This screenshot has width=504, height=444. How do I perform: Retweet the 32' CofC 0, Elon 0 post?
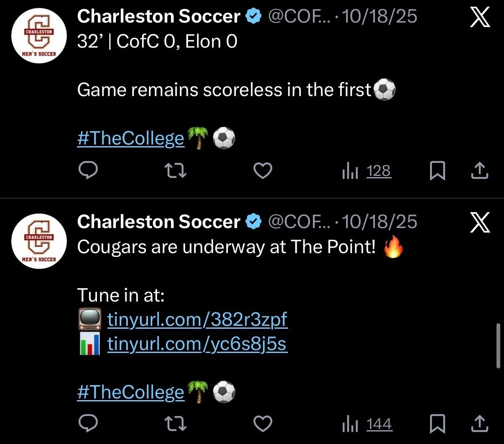(x=176, y=170)
